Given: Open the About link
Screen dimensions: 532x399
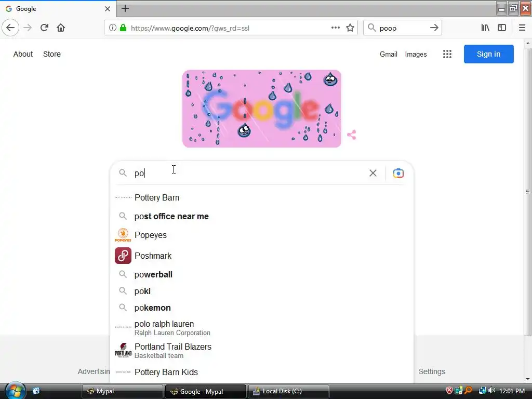Looking at the screenshot, I should [23, 54].
